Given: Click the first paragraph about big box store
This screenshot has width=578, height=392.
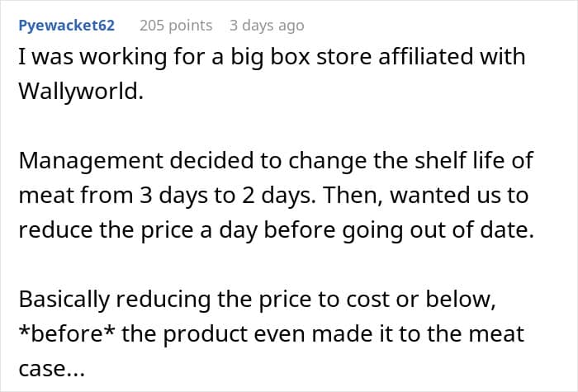Looking at the screenshot, I should (x=272, y=73).
